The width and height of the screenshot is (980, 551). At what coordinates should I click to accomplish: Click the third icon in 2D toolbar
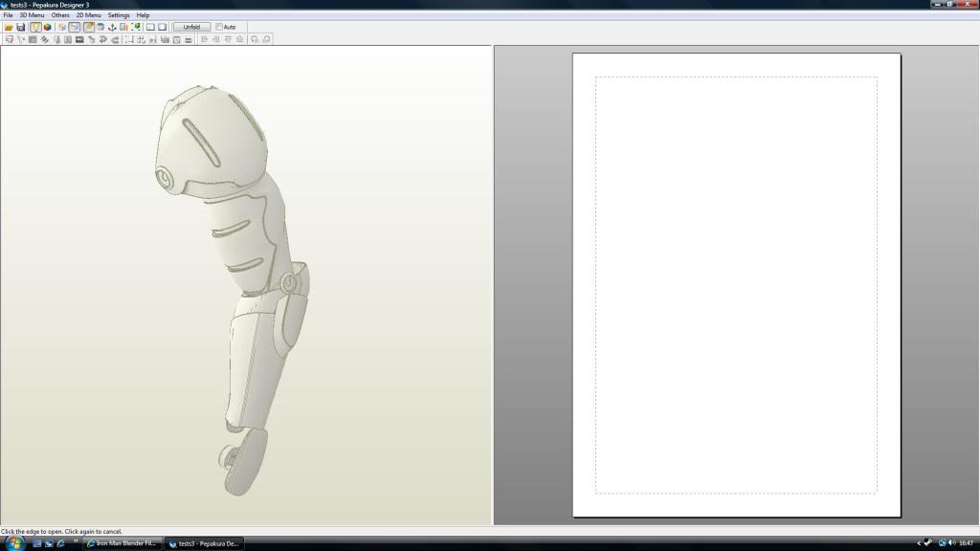[x=33, y=39]
